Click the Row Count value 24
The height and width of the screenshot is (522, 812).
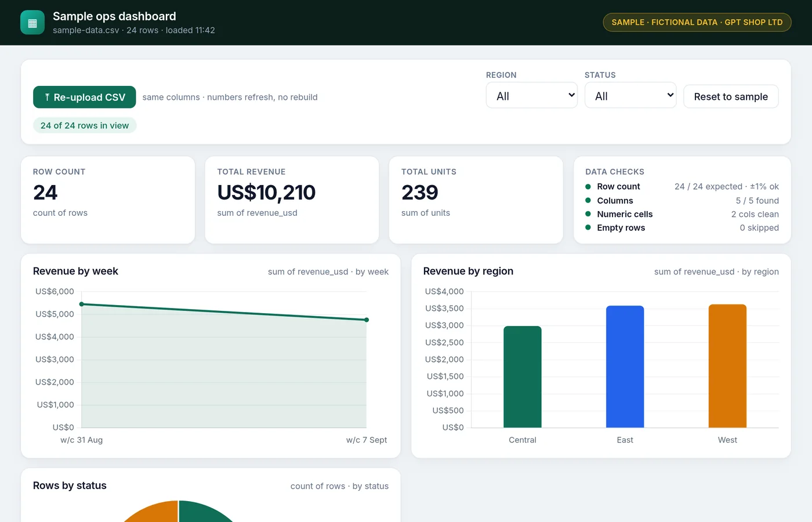(45, 192)
